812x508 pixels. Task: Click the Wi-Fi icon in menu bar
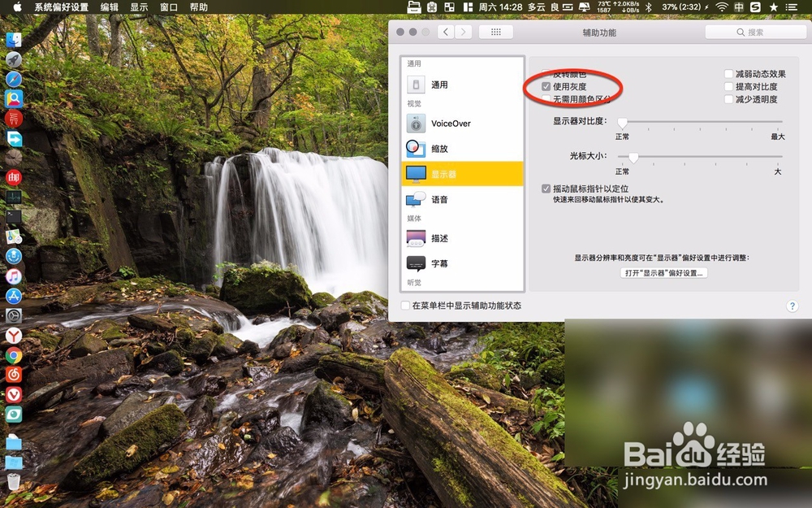coord(721,7)
